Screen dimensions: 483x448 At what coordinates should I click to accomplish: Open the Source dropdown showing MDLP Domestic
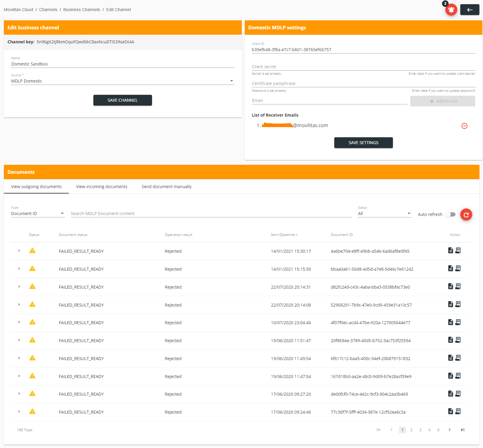tap(231, 81)
